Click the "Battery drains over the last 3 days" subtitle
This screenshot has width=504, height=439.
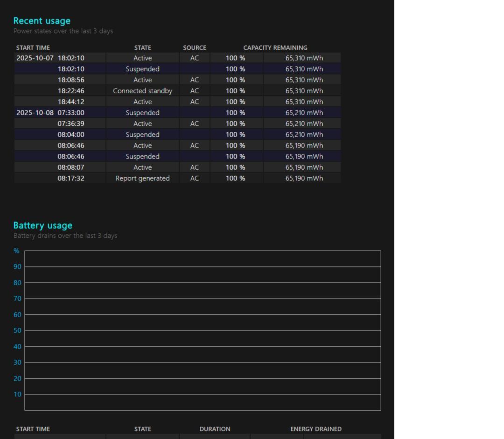click(65, 236)
